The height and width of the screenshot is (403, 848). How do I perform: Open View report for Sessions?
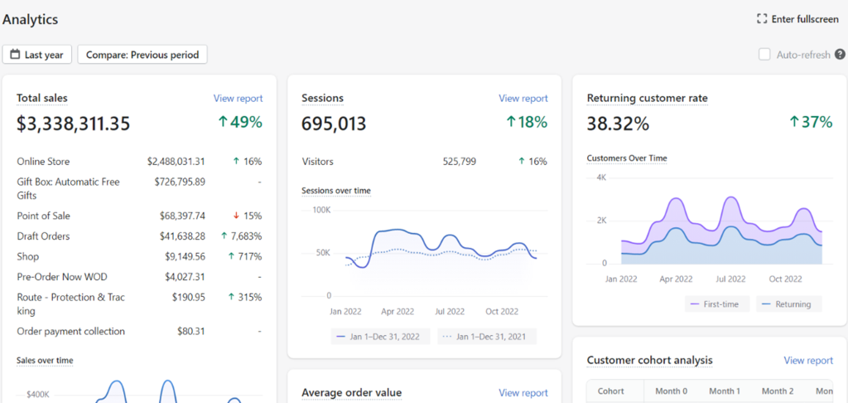point(523,98)
